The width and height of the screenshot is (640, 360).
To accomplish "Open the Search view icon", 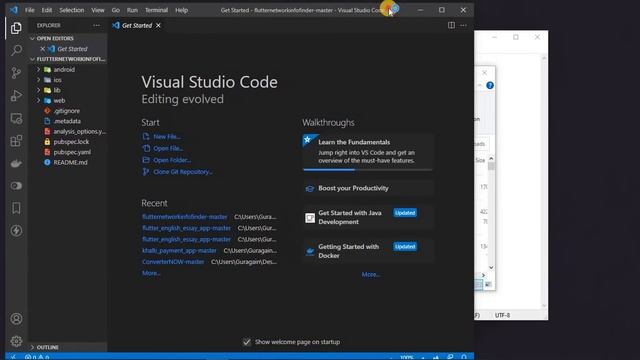I will click(x=16, y=50).
